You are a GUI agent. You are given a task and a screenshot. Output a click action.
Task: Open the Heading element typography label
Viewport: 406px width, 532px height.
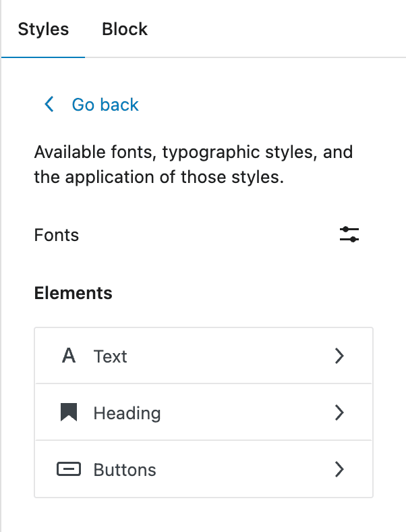click(x=127, y=413)
